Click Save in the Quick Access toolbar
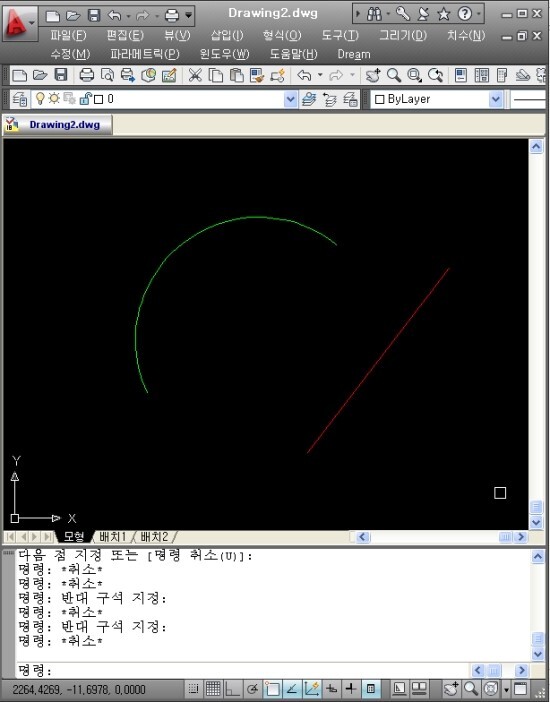This screenshot has width=550, height=702. (94, 16)
